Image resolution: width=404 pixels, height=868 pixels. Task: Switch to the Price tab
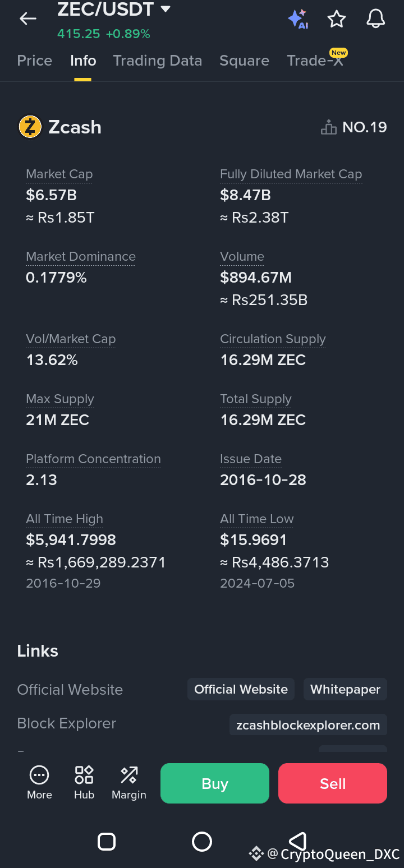[35, 61]
